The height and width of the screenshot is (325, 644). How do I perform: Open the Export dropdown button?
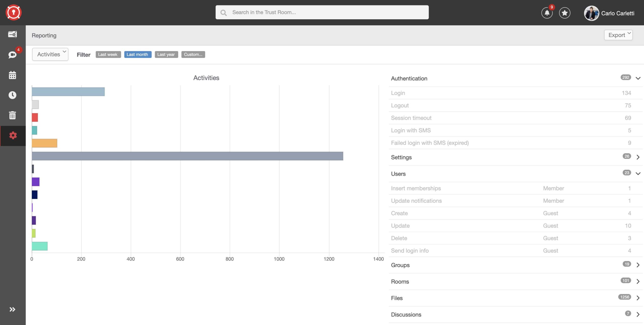pos(618,35)
